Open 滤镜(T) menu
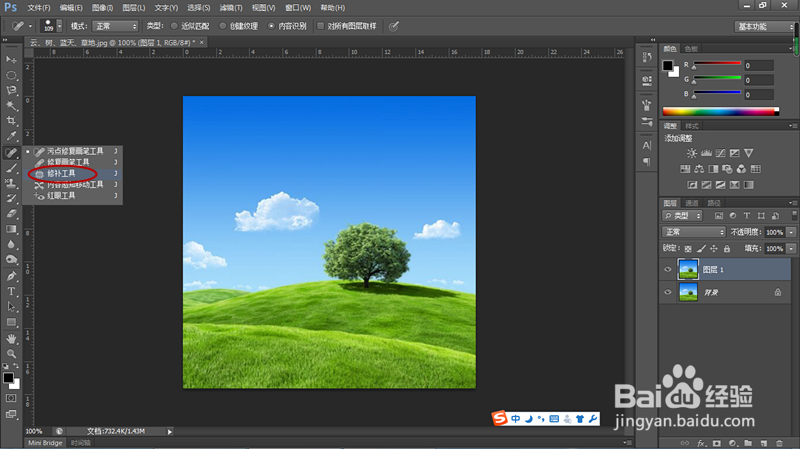Image resolution: width=800 pixels, height=449 pixels. tap(231, 8)
